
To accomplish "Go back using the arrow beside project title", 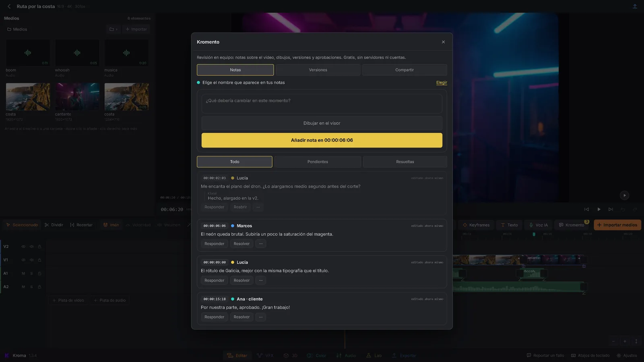I will (x=9, y=6).
